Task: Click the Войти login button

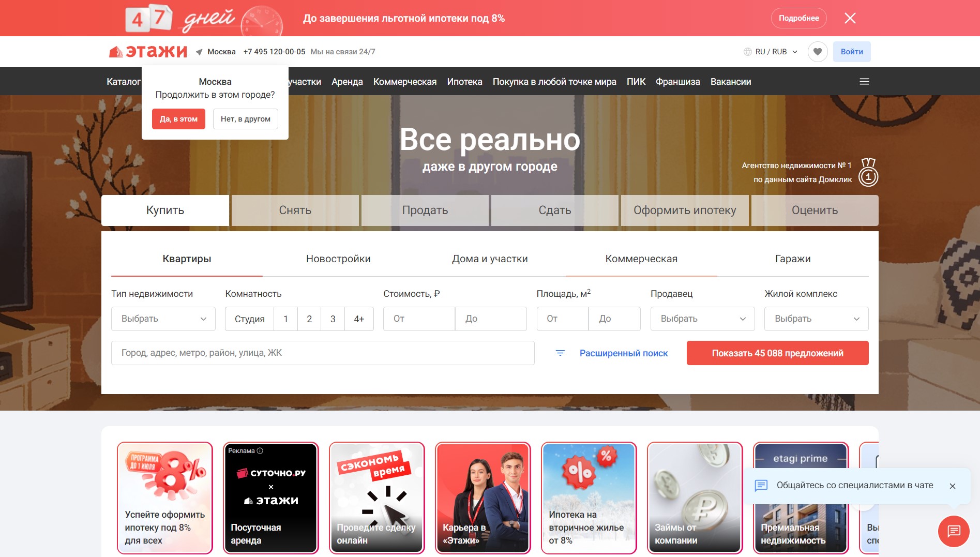Action: (852, 52)
